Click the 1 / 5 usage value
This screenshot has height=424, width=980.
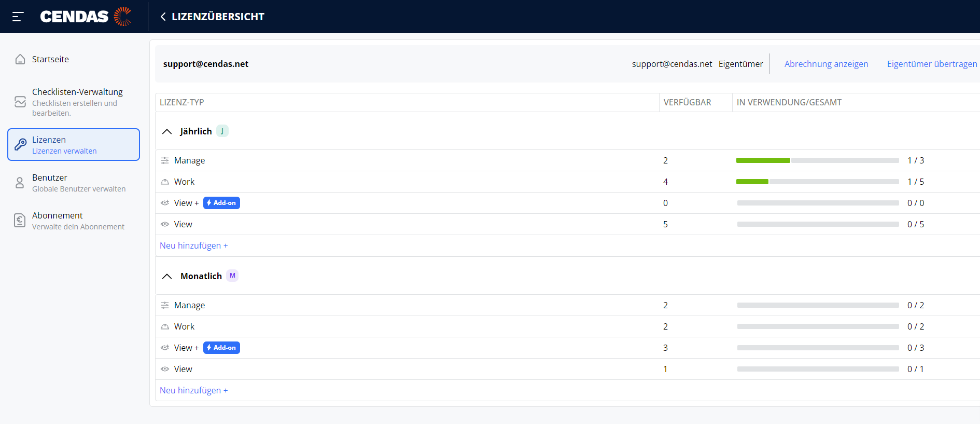tap(916, 182)
